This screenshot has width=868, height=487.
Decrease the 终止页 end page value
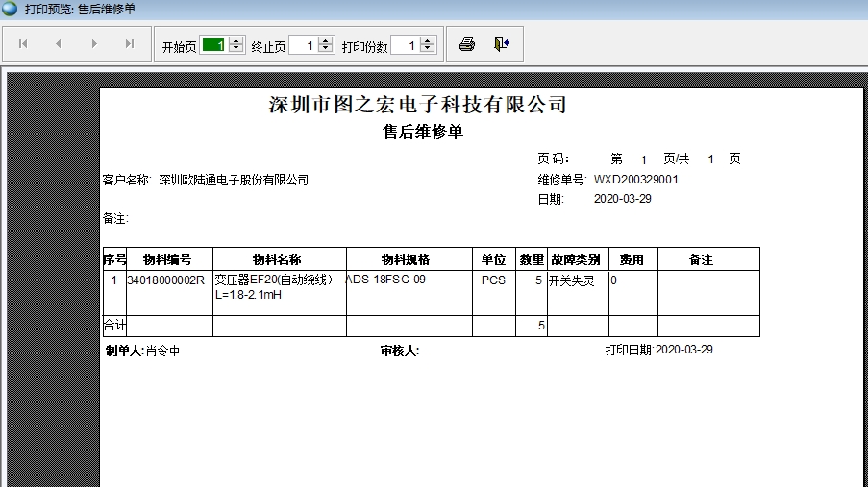(x=325, y=50)
